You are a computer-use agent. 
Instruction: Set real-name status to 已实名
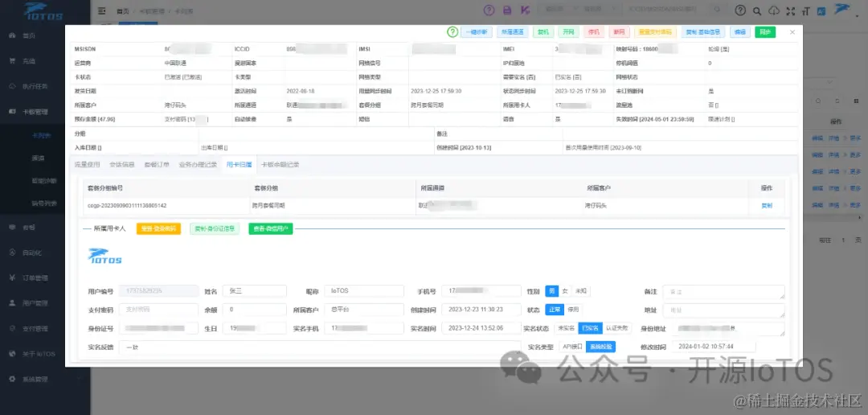(x=590, y=328)
